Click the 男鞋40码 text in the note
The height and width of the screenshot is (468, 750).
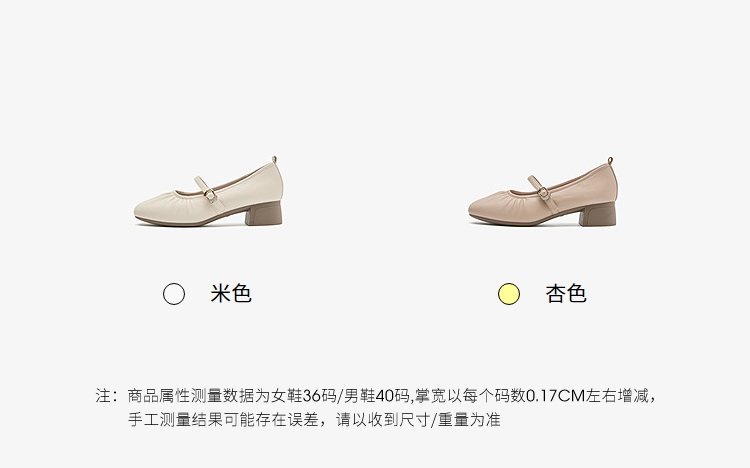[x=376, y=396]
